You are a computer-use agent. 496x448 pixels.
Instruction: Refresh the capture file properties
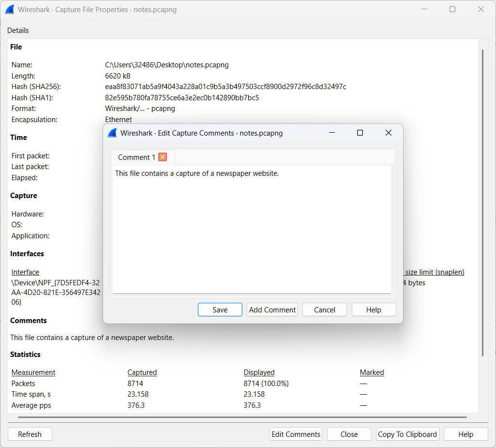[30, 434]
